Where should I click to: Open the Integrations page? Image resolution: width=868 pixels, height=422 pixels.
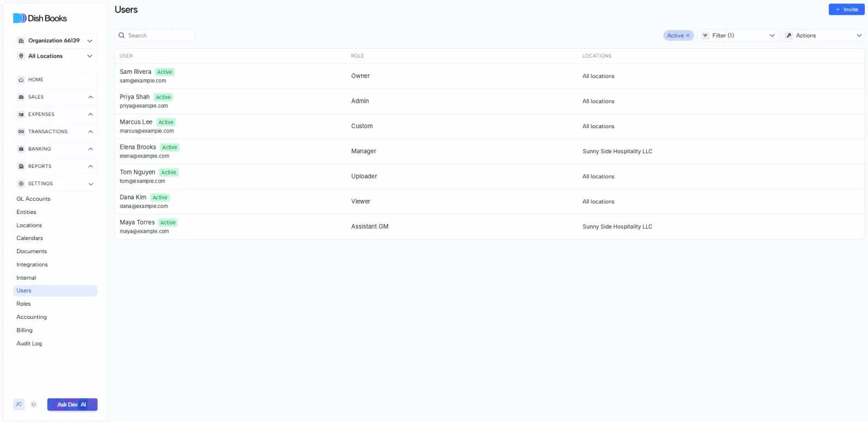55,264
